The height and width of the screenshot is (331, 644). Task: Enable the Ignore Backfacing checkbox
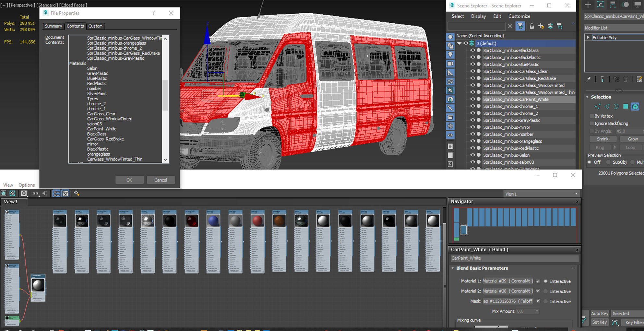click(x=591, y=124)
